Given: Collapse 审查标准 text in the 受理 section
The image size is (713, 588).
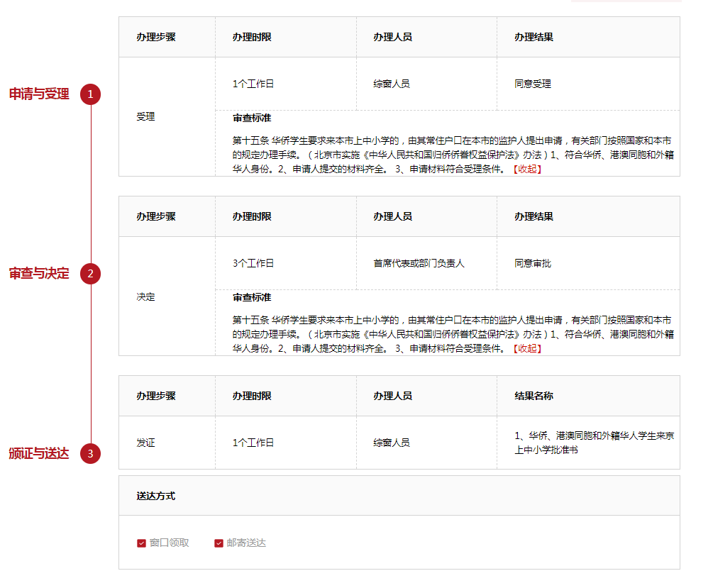Looking at the screenshot, I should click(527, 169).
